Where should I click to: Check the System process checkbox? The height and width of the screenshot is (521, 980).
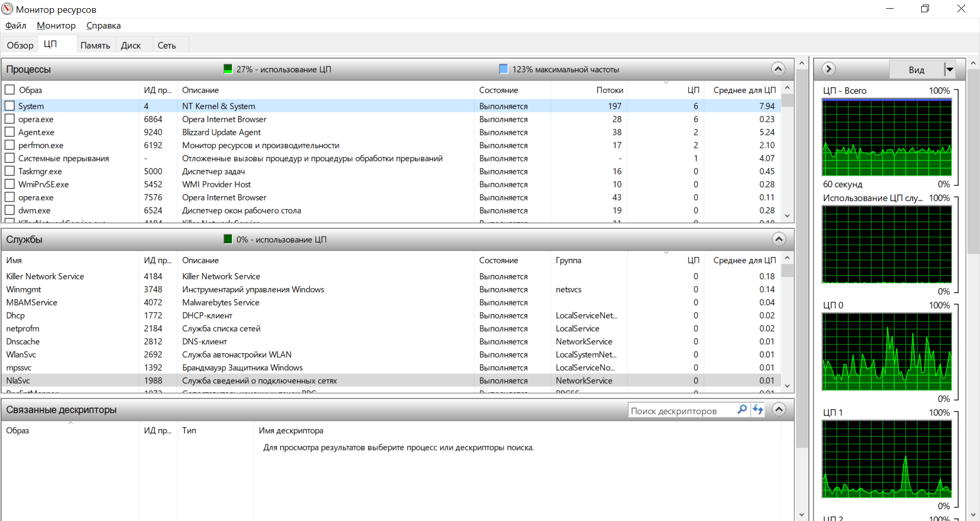click(x=10, y=106)
